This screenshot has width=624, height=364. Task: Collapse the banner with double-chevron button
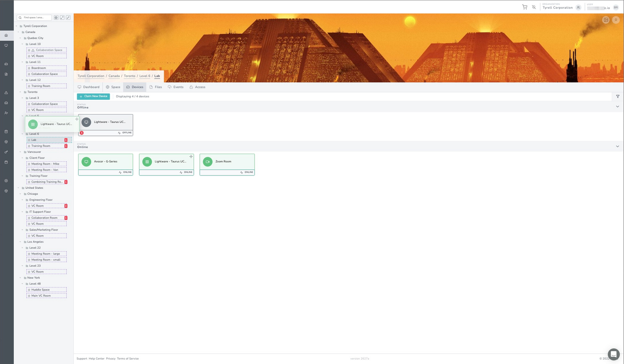pyautogui.click(x=616, y=20)
